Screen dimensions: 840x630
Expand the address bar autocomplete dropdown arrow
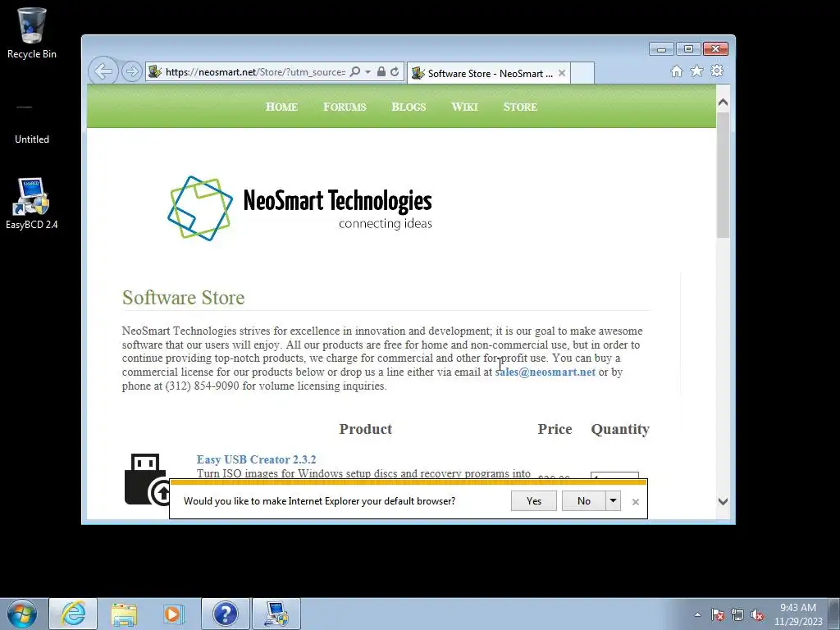[x=367, y=72]
